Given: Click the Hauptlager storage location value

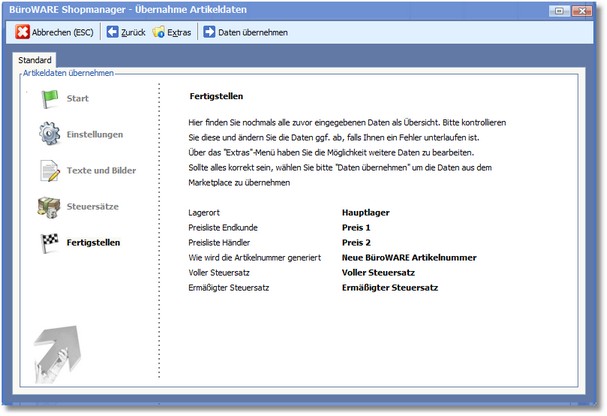Looking at the screenshot, I should [365, 213].
